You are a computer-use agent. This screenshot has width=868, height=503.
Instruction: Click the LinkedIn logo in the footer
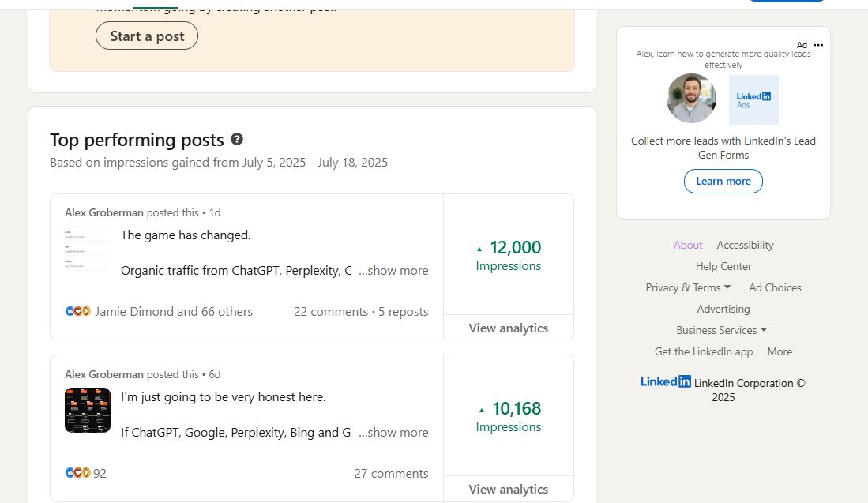(665, 382)
